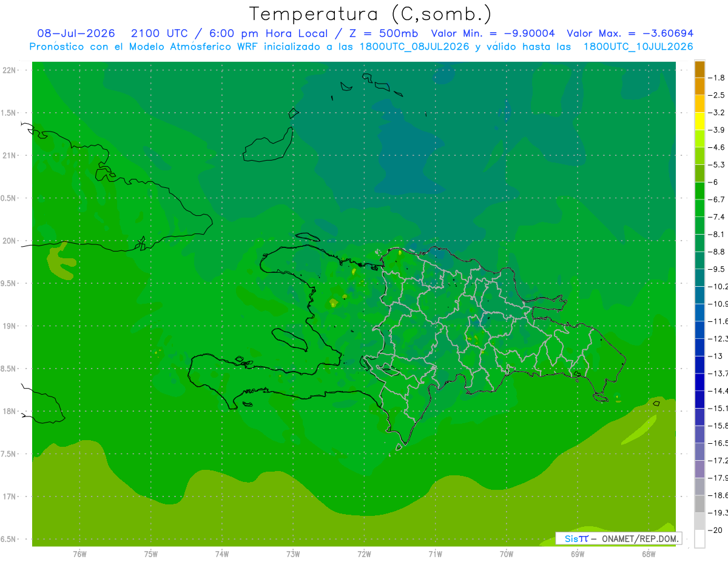728x562 pixels.
Task: Click '6:00 pm Hora Local' text
Action: (x=268, y=33)
